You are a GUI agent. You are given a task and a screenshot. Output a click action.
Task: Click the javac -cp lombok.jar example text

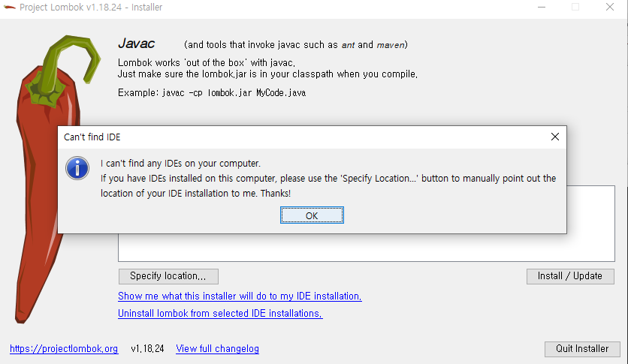(x=234, y=93)
